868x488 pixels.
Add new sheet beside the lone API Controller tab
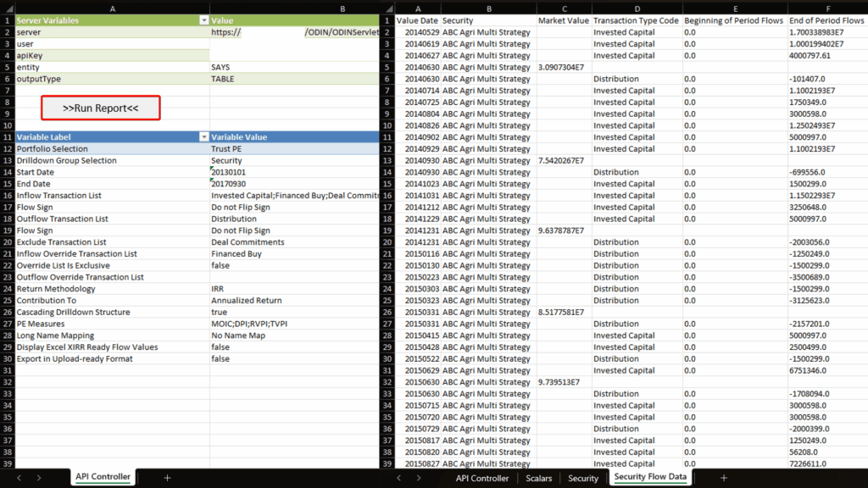[167, 478]
